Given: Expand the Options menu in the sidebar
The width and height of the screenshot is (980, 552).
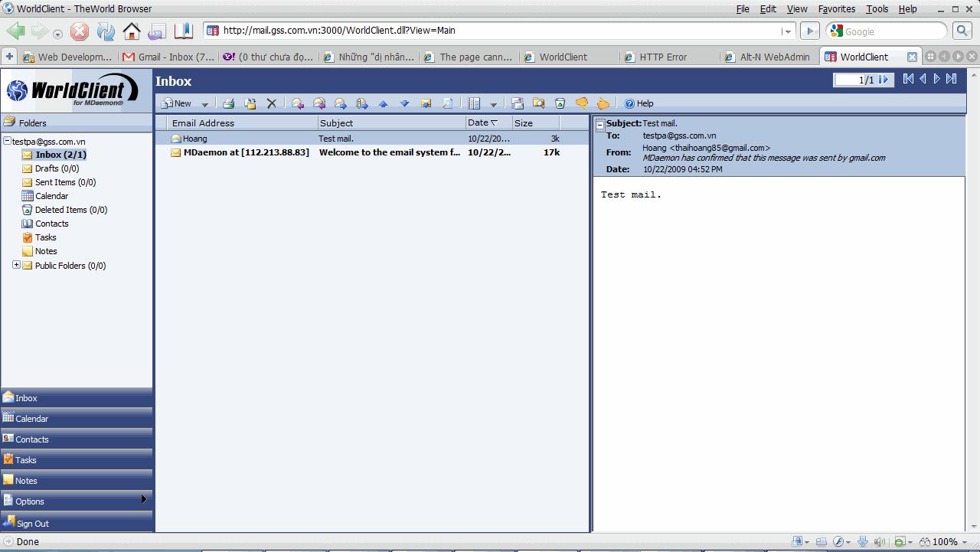Looking at the screenshot, I should click(77, 501).
